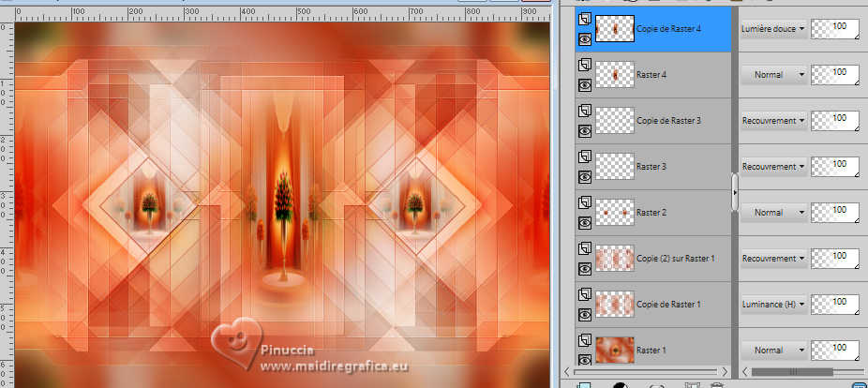Click the Raster 3 layer name
The image size is (868, 388).
[x=651, y=167]
